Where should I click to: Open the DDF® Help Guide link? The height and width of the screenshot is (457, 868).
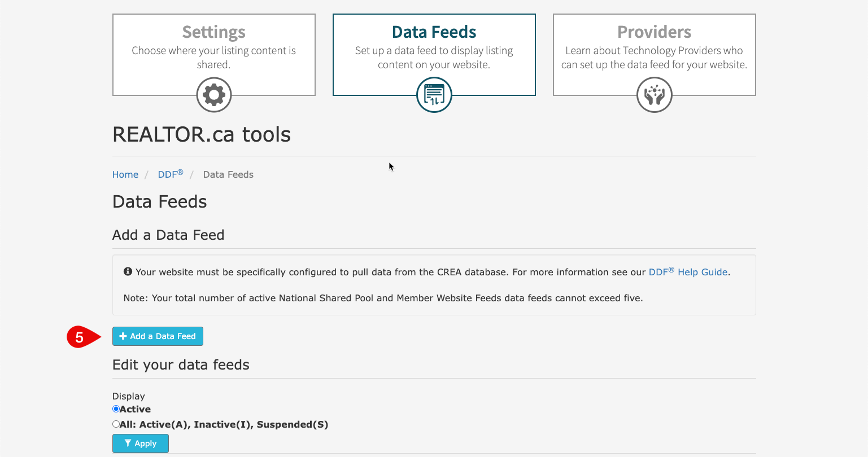pyautogui.click(x=688, y=271)
